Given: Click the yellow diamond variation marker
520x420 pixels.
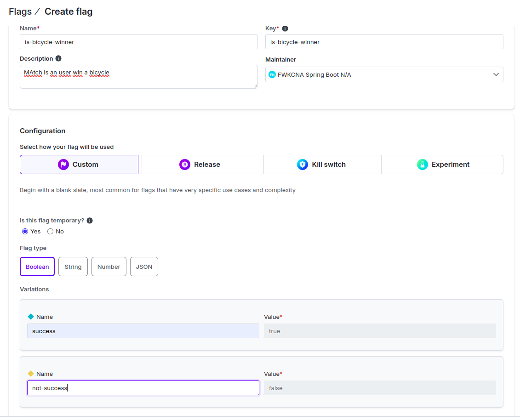Looking at the screenshot, I should [31, 374].
